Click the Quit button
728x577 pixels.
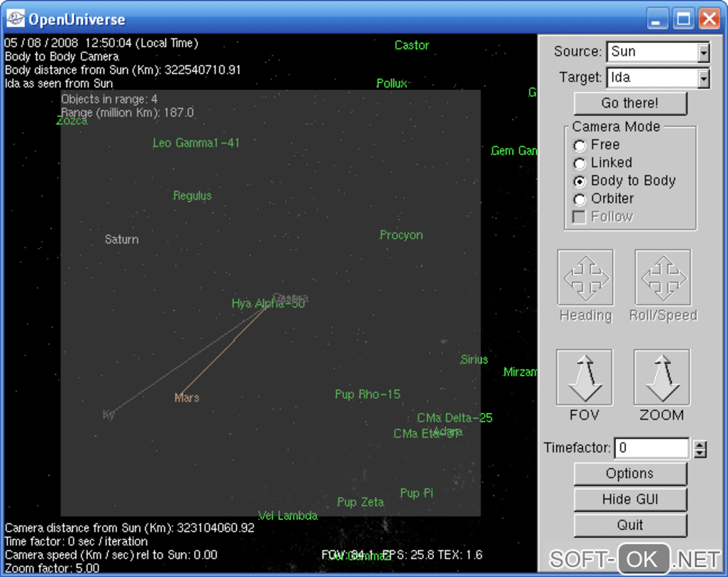(630, 525)
